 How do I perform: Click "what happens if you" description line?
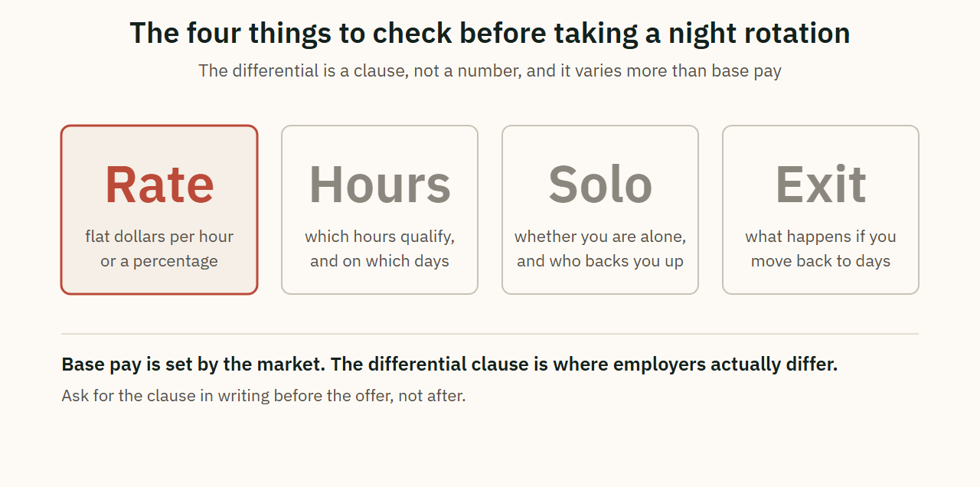click(x=821, y=237)
